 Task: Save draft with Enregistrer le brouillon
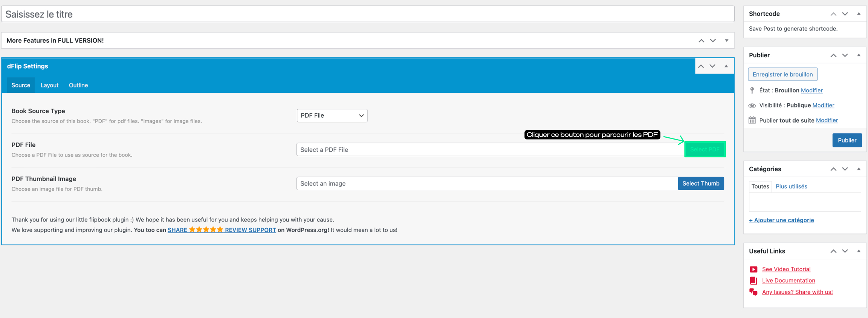coord(782,74)
